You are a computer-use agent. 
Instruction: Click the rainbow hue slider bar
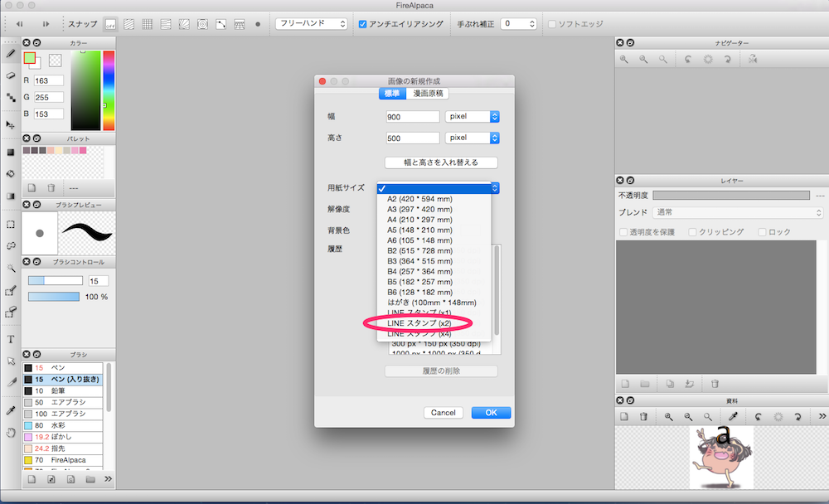(x=109, y=90)
